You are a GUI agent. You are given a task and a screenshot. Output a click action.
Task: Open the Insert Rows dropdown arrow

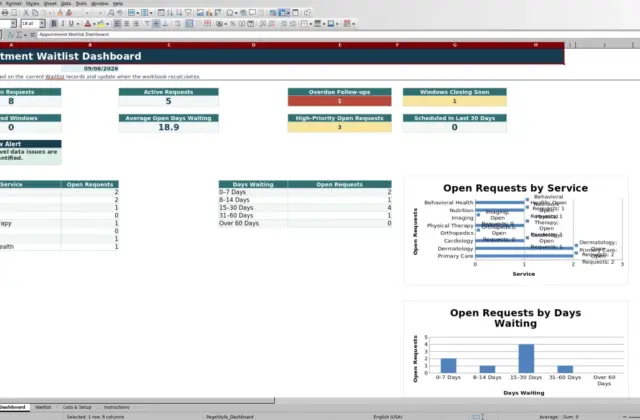tap(138, 13)
